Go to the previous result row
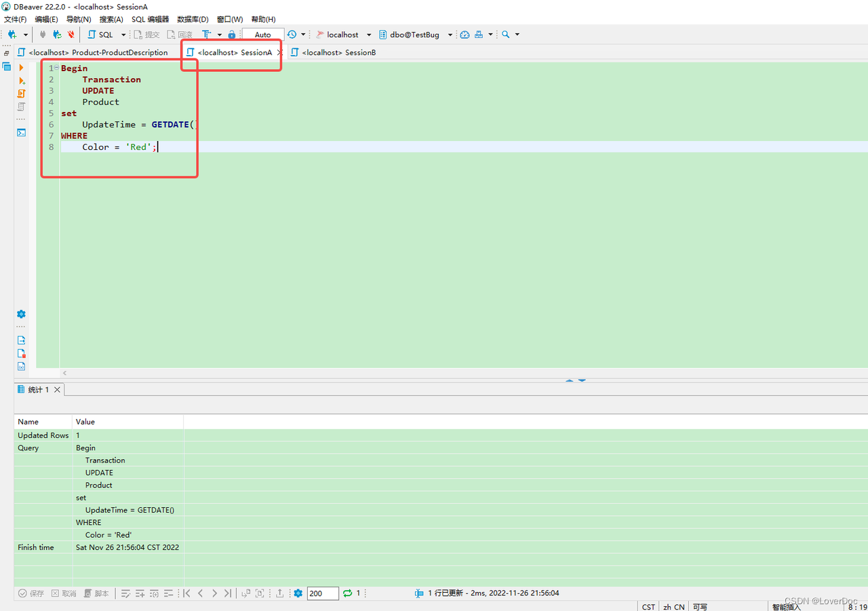 [201, 593]
